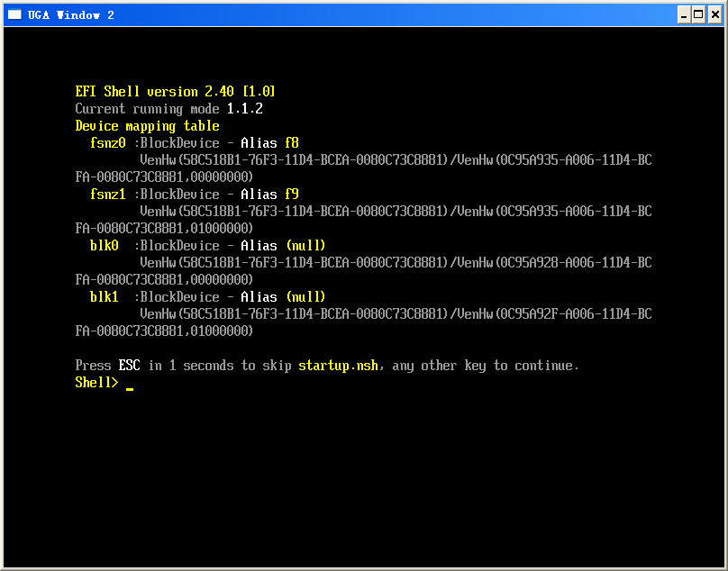This screenshot has height=571, width=728.
Task: Click the 'EFI Shell version 2.40 [1.0]' line
Action: (175, 92)
